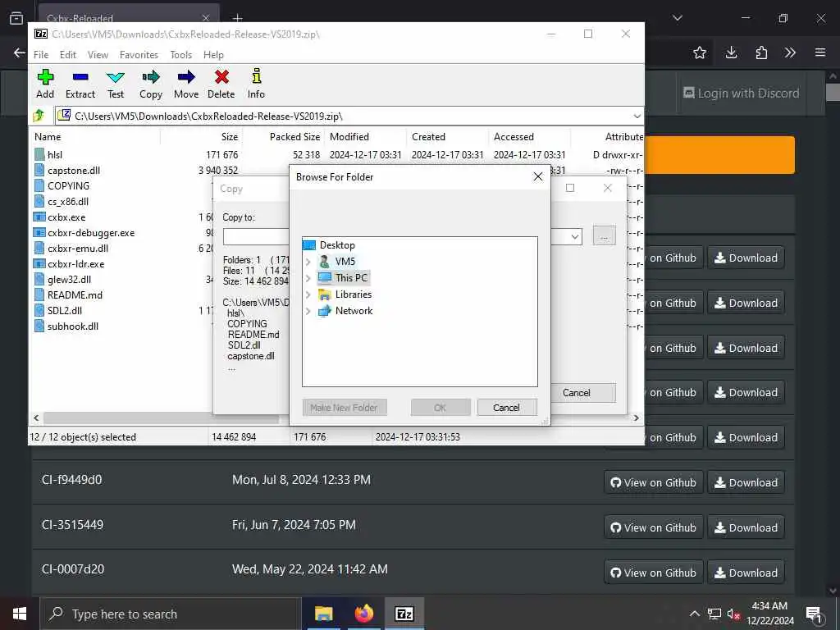Open the Tools menu

[180, 55]
